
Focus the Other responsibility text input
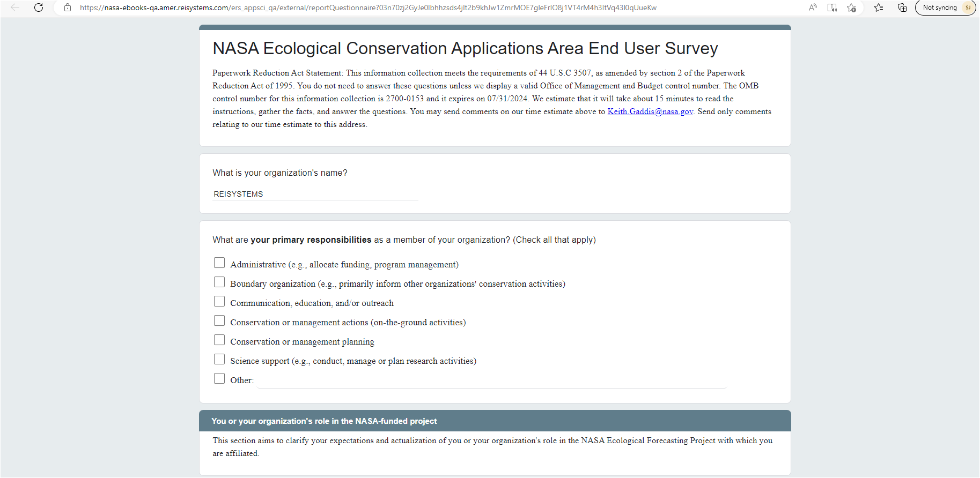(491, 380)
